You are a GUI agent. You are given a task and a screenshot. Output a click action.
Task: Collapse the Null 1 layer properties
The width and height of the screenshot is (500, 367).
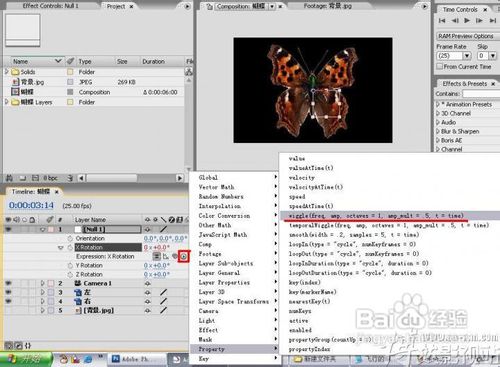pos(42,230)
